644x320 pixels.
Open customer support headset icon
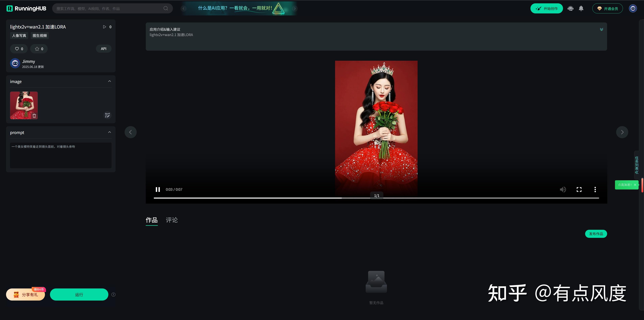570,9
